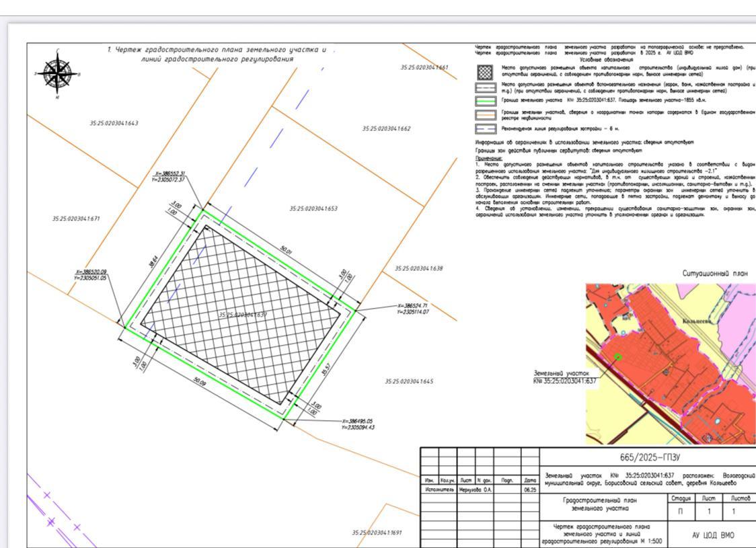Screen dimensions: 756x548
Task: Click coordinate label X=386552.31
Action: [169, 174]
